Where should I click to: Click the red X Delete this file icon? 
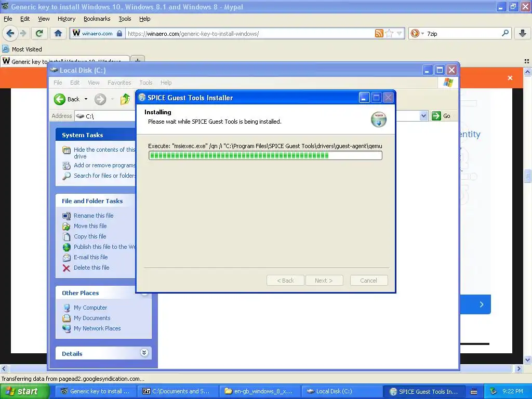[x=66, y=268]
